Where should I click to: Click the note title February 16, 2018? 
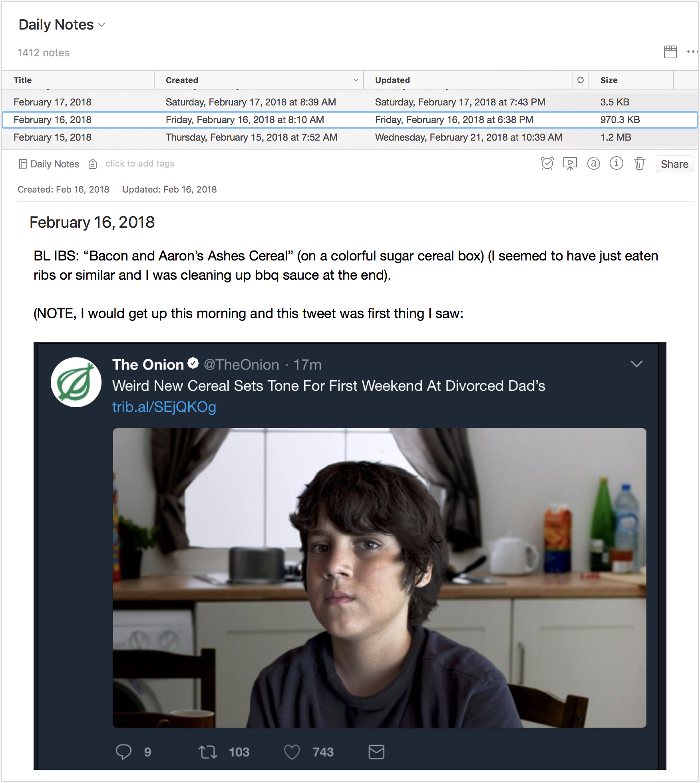(92, 222)
